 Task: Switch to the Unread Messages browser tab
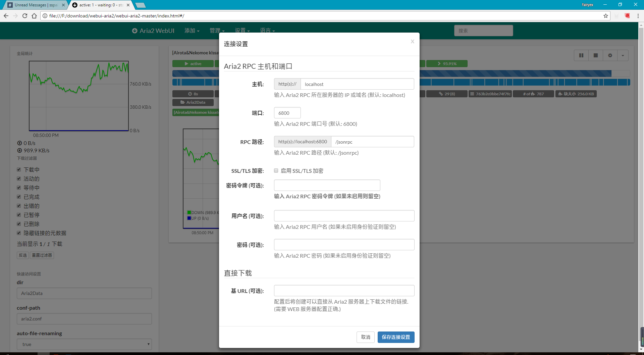click(x=36, y=5)
